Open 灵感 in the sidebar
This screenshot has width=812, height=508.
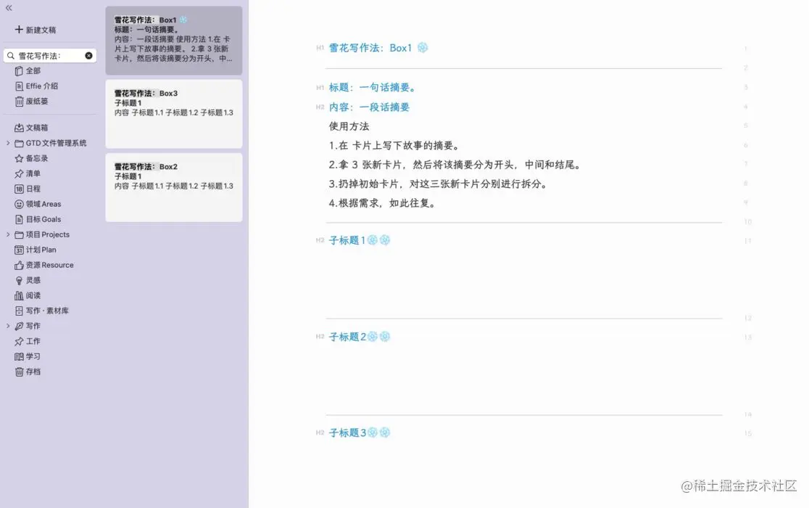coord(33,280)
